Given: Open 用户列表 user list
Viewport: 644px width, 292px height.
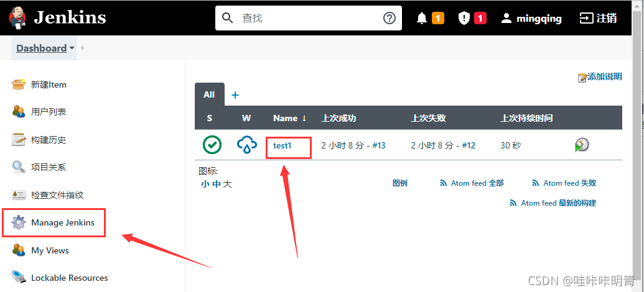Looking at the screenshot, I should pyautogui.click(x=49, y=112).
